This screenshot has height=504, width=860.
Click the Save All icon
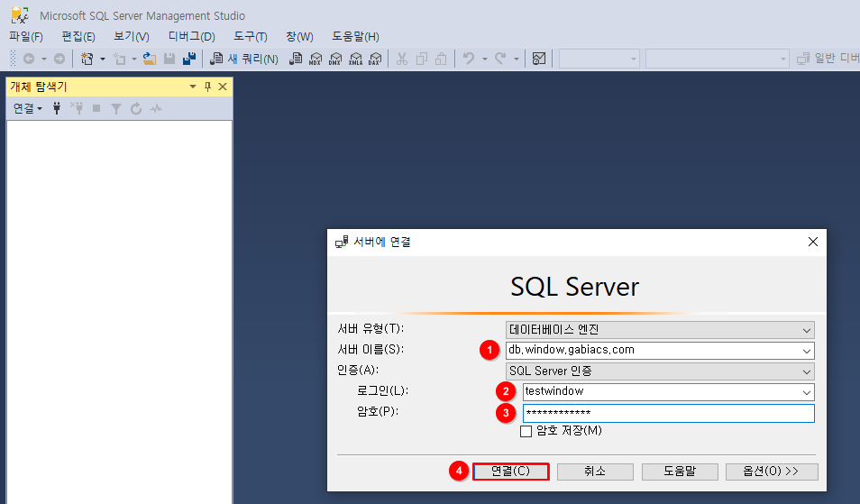coord(189,59)
